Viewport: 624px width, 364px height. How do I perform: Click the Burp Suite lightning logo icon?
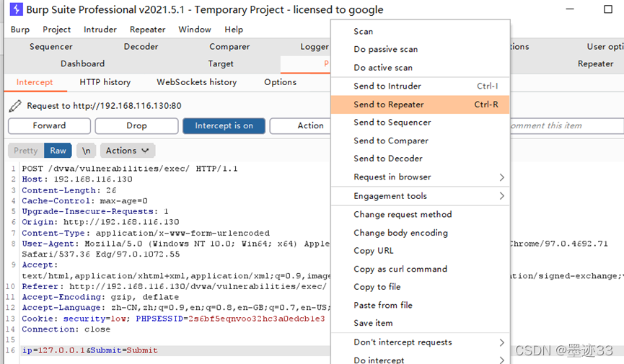coord(16,9)
